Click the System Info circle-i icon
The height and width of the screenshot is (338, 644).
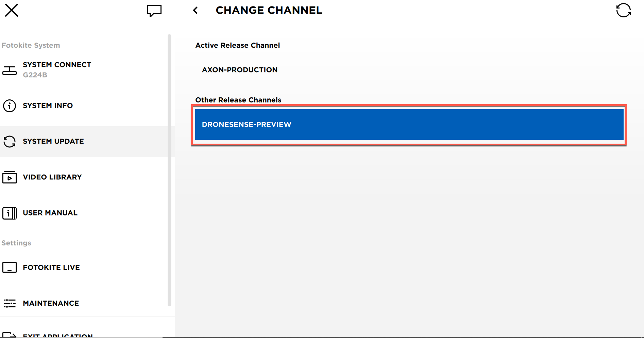coord(10,106)
